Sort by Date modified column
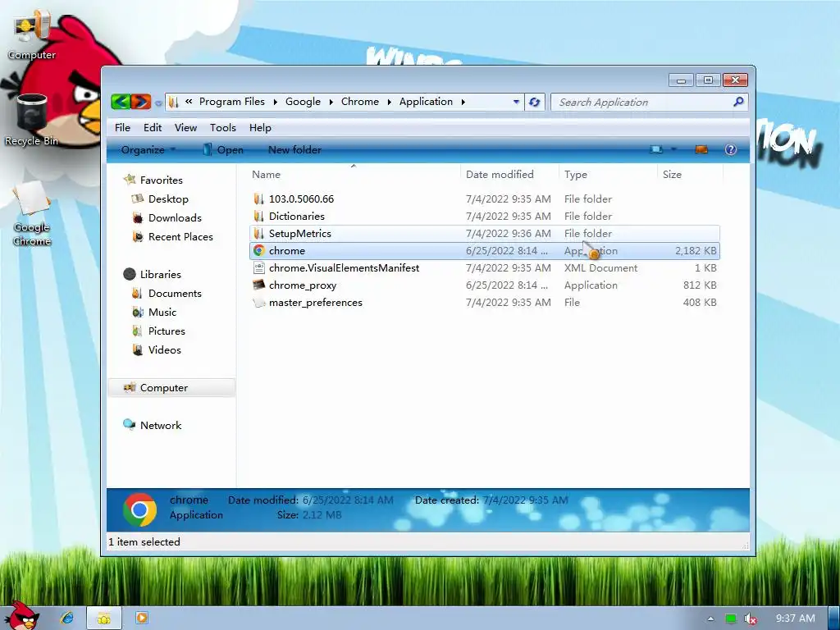This screenshot has height=630, width=840. click(x=509, y=174)
